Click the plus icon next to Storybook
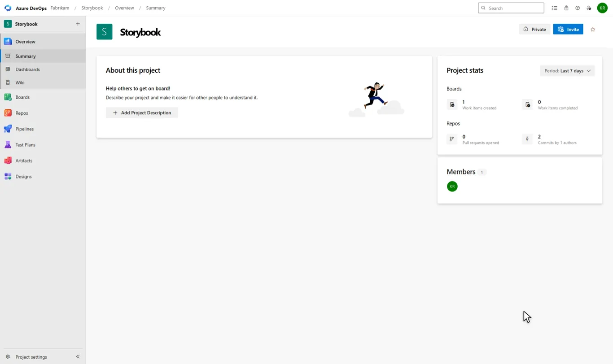 78,24
